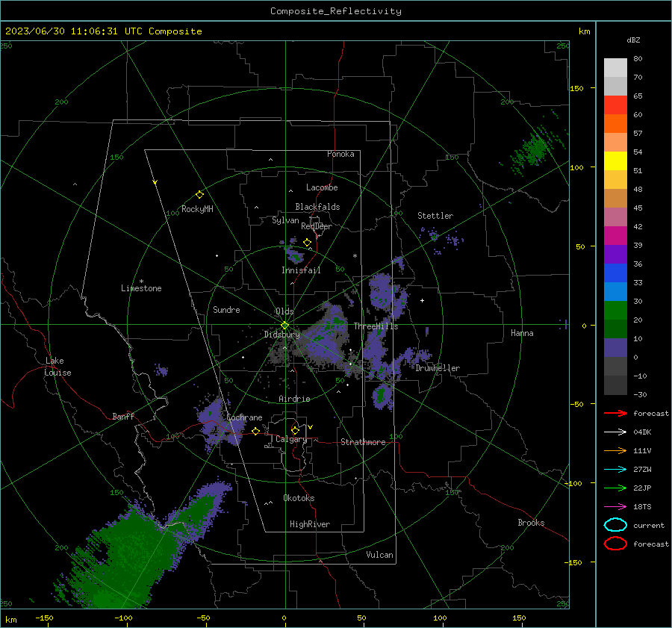This screenshot has height=628, width=672.
Task: Click the Brooks city label
Action: pos(531,523)
